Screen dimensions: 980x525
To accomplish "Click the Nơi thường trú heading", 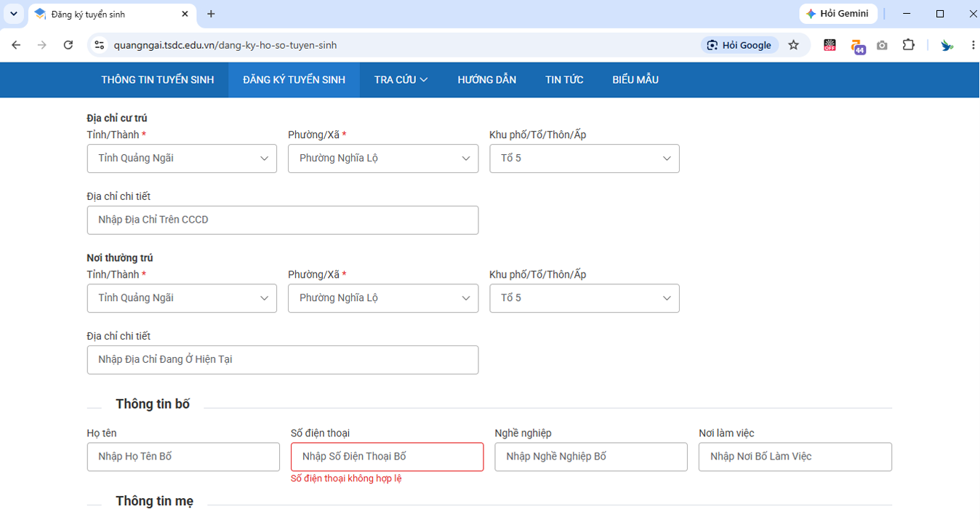I will click(120, 258).
